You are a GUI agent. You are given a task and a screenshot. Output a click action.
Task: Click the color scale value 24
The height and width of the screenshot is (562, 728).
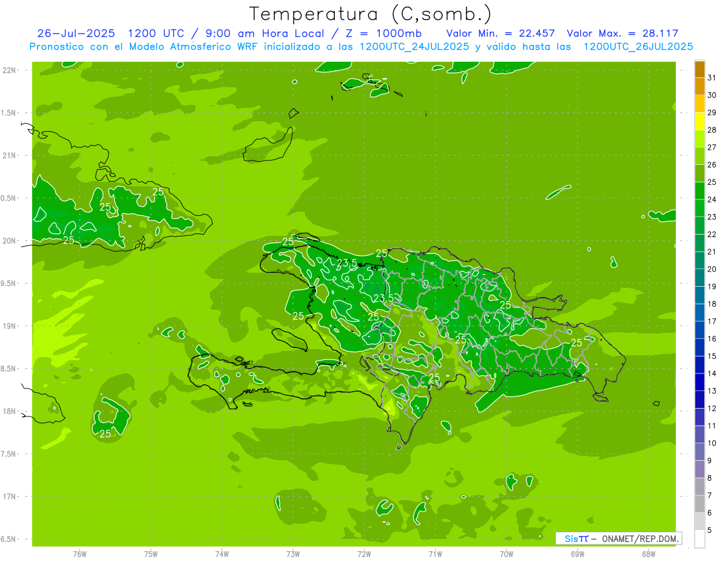tap(712, 199)
